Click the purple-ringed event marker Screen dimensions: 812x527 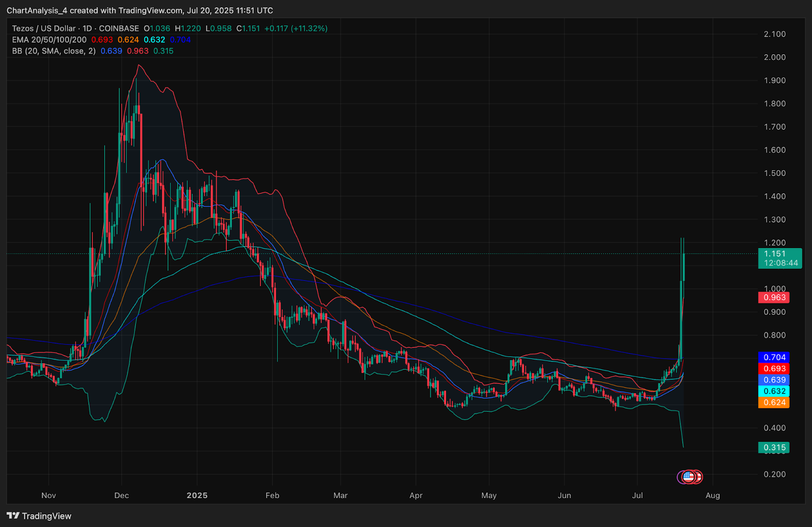tap(682, 477)
